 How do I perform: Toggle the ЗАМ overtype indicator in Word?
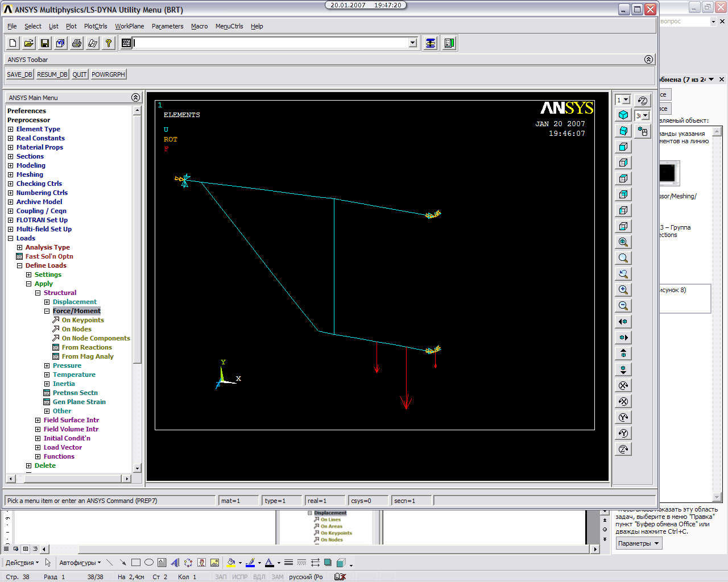coord(278,577)
